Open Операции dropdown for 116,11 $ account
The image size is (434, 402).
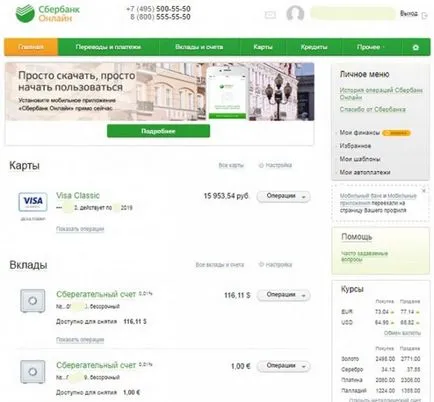tap(283, 295)
